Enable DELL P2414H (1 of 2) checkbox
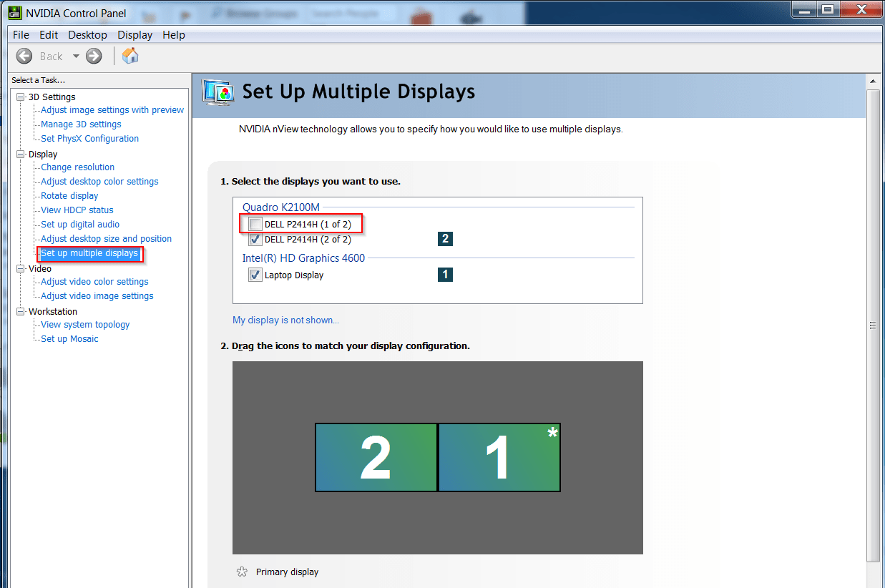 click(255, 224)
